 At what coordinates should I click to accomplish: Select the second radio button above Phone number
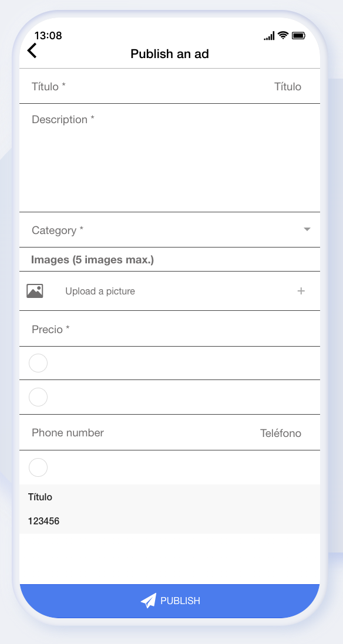click(x=38, y=397)
